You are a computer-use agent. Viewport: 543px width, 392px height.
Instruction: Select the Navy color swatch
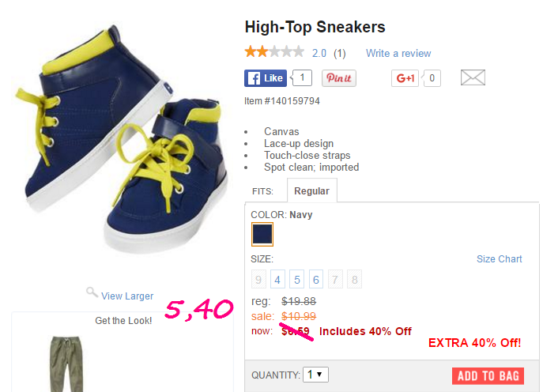pyautogui.click(x=262, y=235)
